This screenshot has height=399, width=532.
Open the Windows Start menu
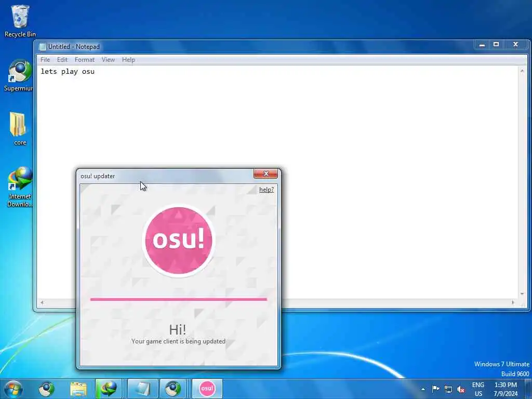point(14,389)
